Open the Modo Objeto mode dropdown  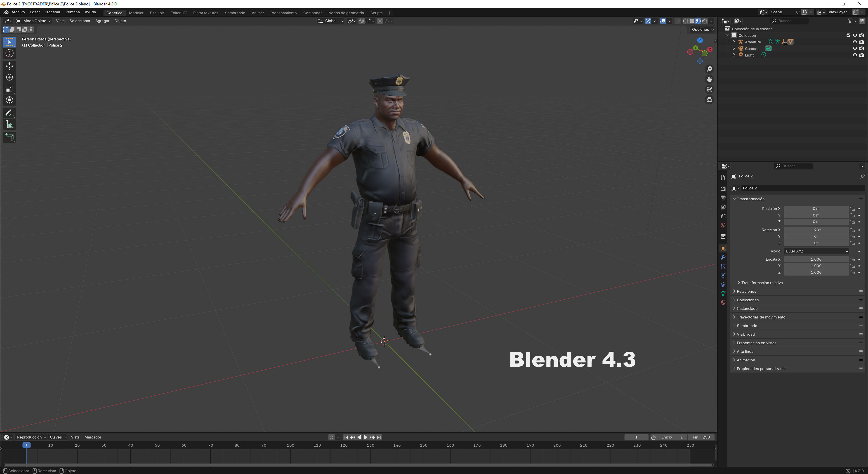pos(34,21)
